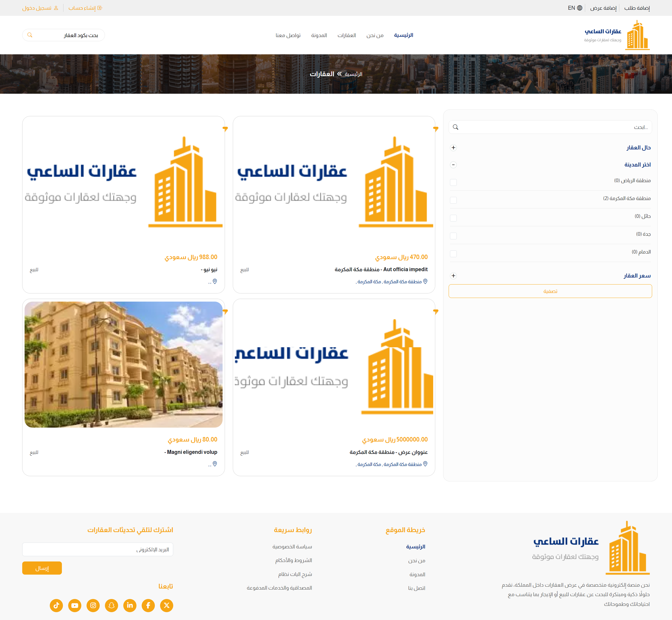Screen dimensions: 672x620
Task: Open the Facebook social icon
Action: (x=148, y=605)
